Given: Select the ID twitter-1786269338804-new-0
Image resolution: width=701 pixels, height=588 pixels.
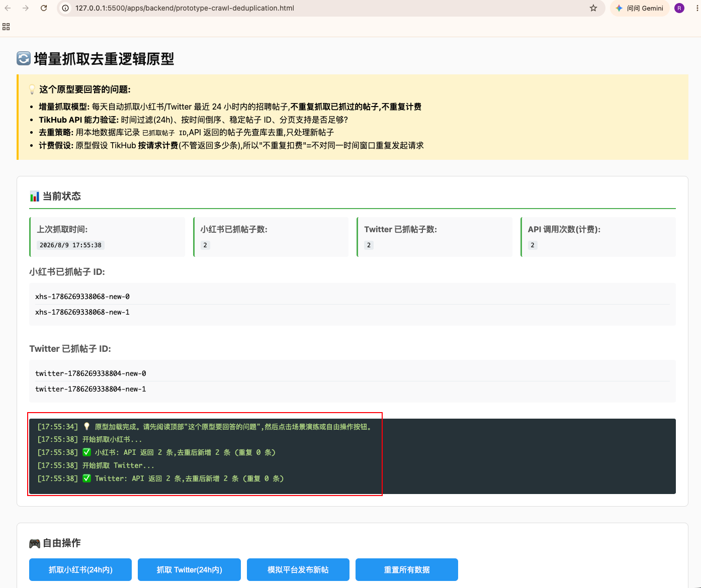Looking at the screenshot, I should pos(91,373).
